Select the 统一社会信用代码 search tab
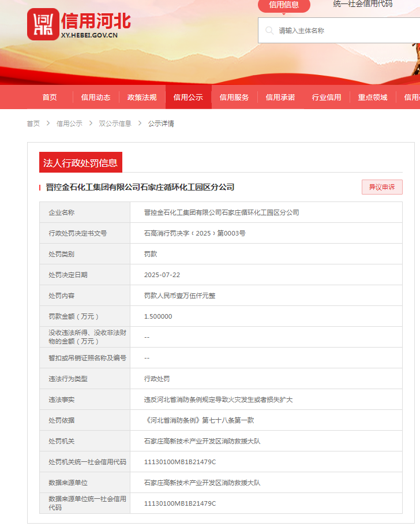This screenshot has width=420, height=530. tap(362, 4)
